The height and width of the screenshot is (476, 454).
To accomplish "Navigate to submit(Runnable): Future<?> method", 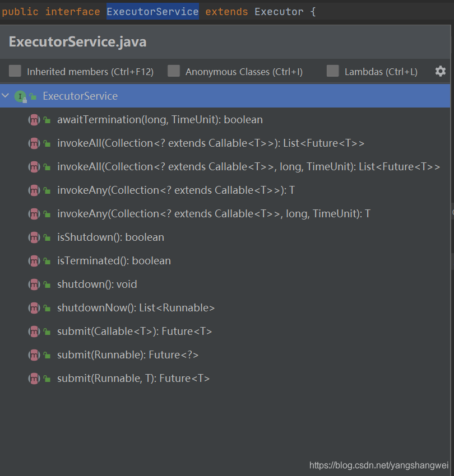I will point(128,355).
